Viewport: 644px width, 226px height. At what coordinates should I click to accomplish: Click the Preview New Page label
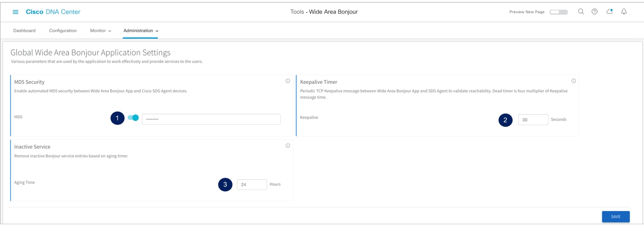tap(527, 12)
